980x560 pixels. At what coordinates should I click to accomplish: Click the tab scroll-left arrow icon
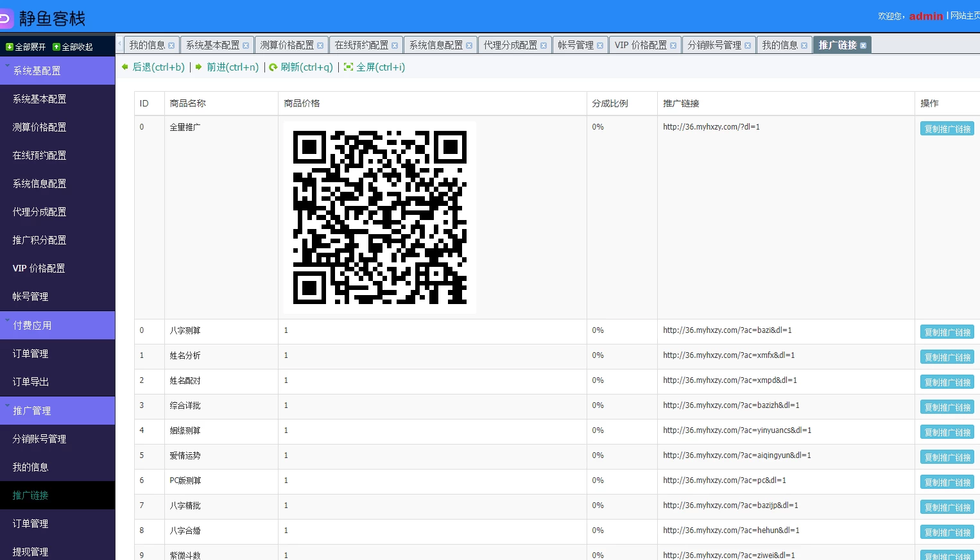(119, 44)
